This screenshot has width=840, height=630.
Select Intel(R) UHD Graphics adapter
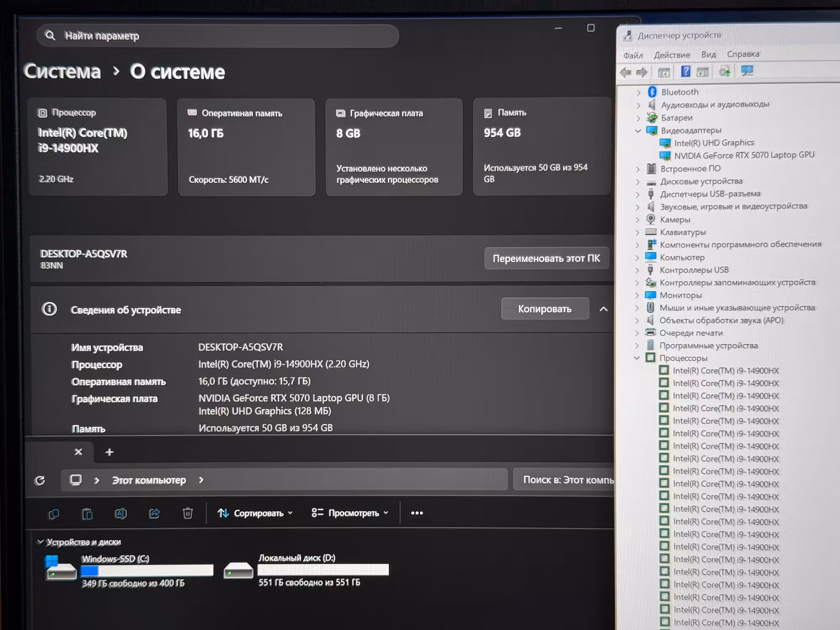pos(714,143)
